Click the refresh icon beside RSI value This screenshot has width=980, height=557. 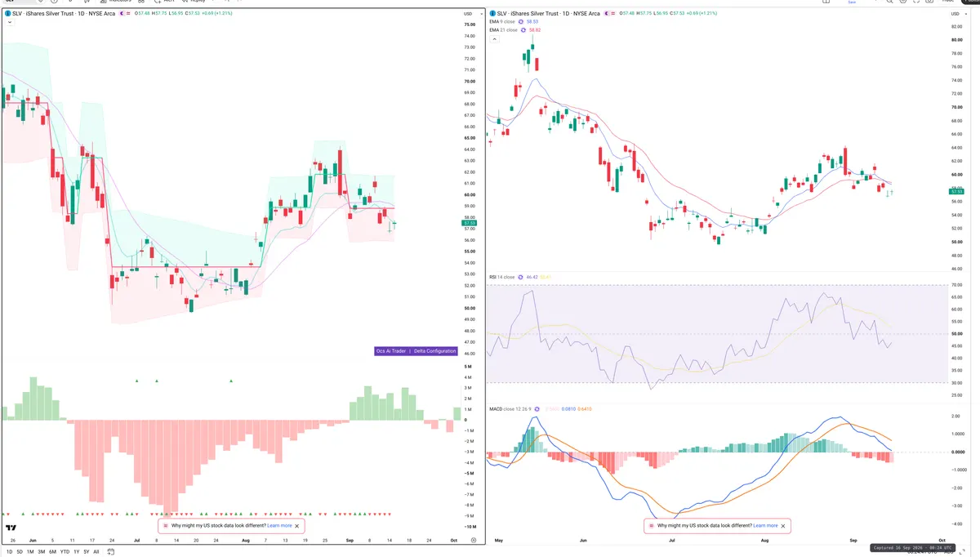pyautogui.click(x=520, y=277)
